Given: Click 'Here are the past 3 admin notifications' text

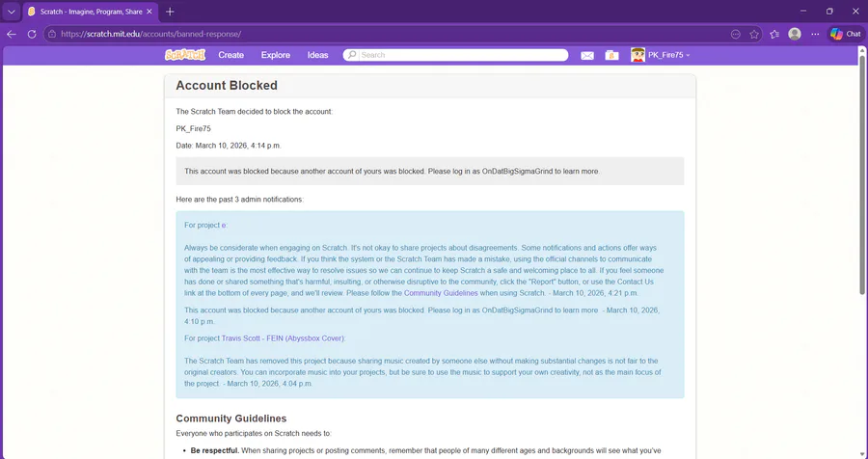Looking at the screenshot, I should pyautogui.click(x=240, y=200).
